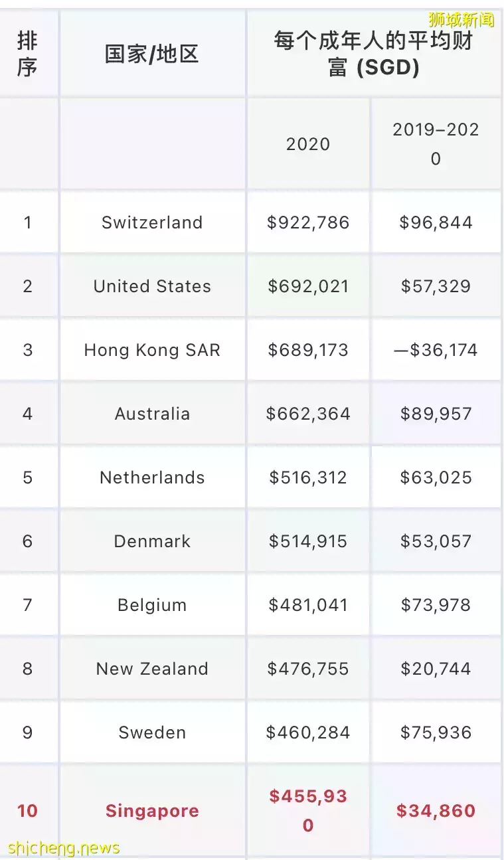The image size is (504, 860).
Task: Select Denmark in the country column
Action: click(152, 541)
